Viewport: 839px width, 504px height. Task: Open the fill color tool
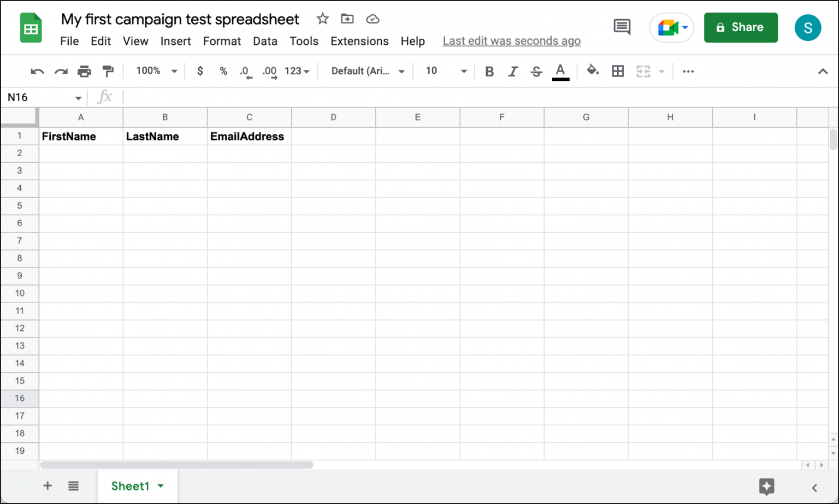593,71
